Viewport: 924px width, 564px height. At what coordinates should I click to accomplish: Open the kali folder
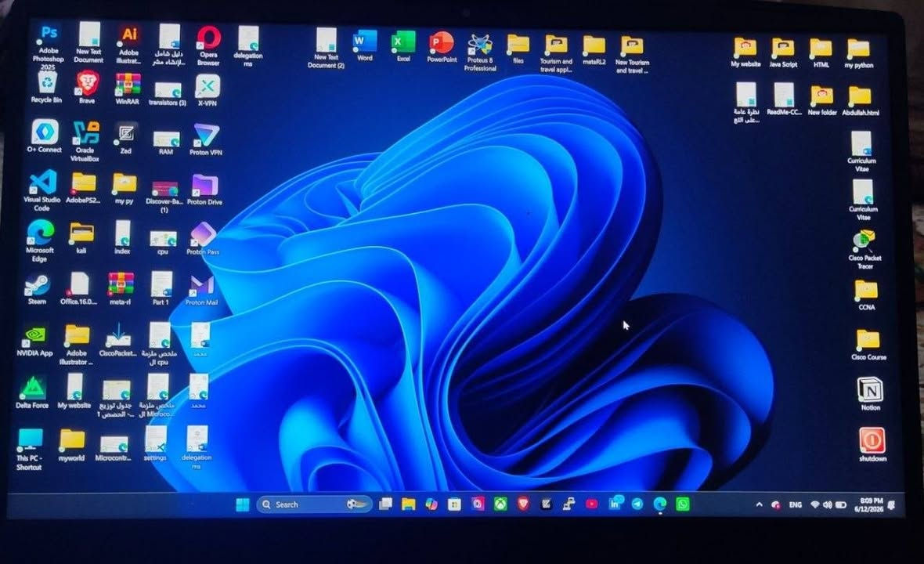click(x=81, y=239)
